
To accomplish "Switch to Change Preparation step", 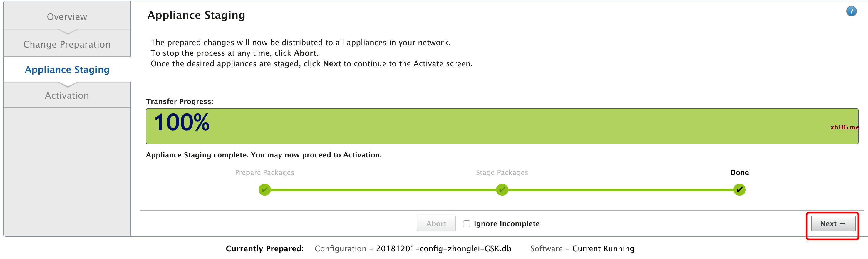I will click(67, 44).
